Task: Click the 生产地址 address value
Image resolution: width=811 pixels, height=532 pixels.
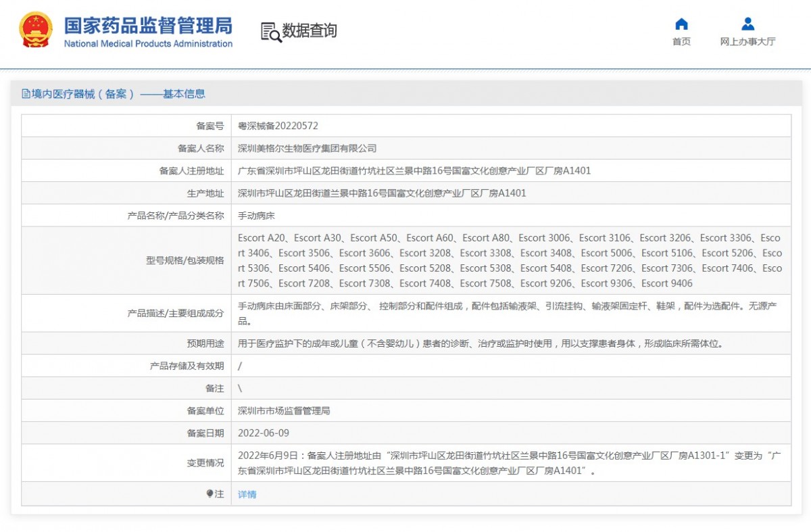Action: point(382,193)
